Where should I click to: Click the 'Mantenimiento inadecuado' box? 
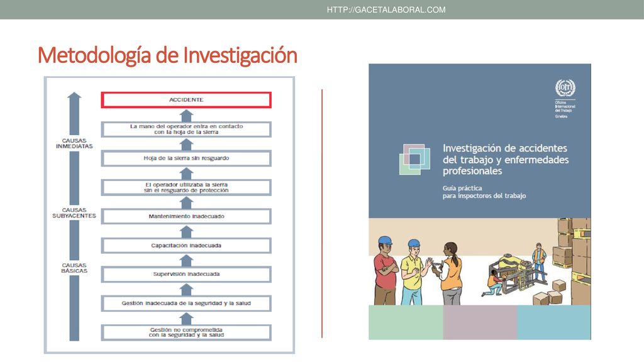pyautogui.click(x=186, y=216)
